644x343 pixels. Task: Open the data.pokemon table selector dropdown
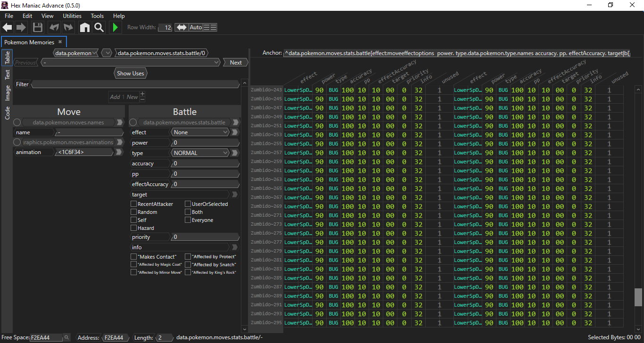click(76, 53)
